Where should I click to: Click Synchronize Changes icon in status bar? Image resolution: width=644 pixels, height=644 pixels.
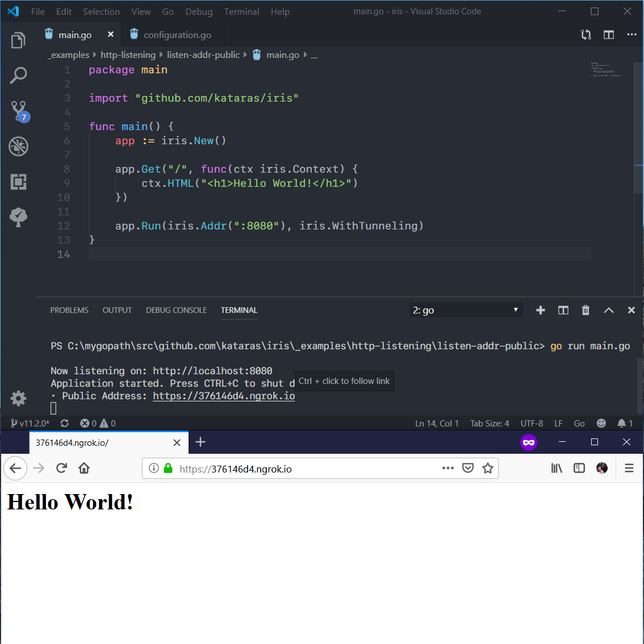65,423
